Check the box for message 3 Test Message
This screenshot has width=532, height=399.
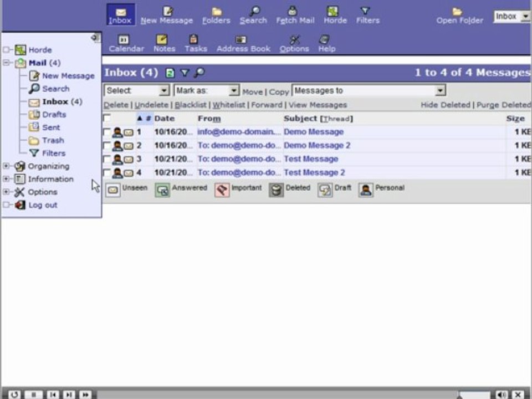107,159
